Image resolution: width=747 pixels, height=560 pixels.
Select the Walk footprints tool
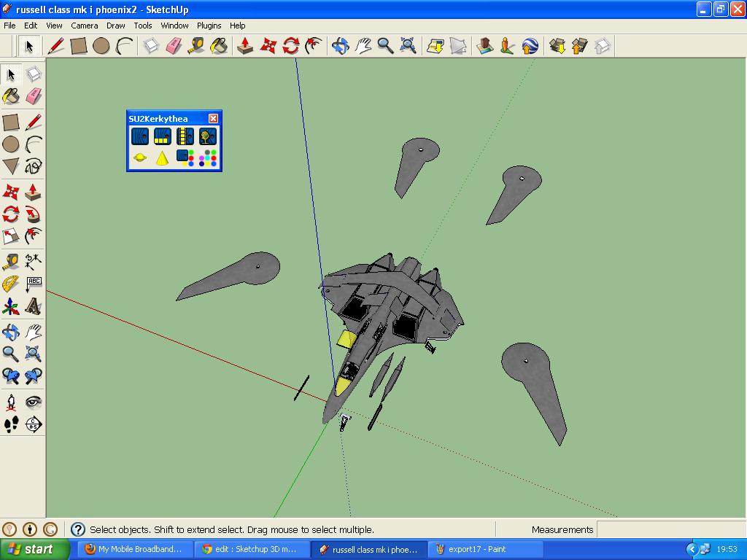(10, 424)
